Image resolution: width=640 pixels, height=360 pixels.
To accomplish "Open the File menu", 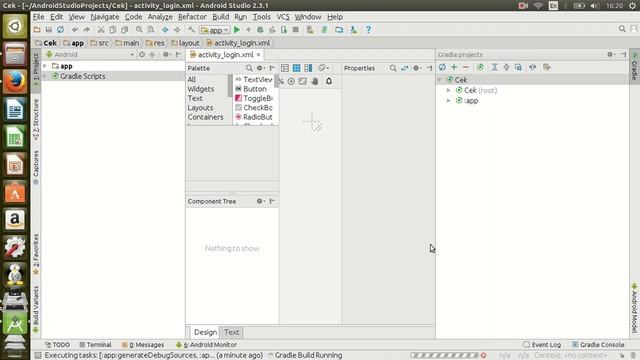I will coord(38,17).
